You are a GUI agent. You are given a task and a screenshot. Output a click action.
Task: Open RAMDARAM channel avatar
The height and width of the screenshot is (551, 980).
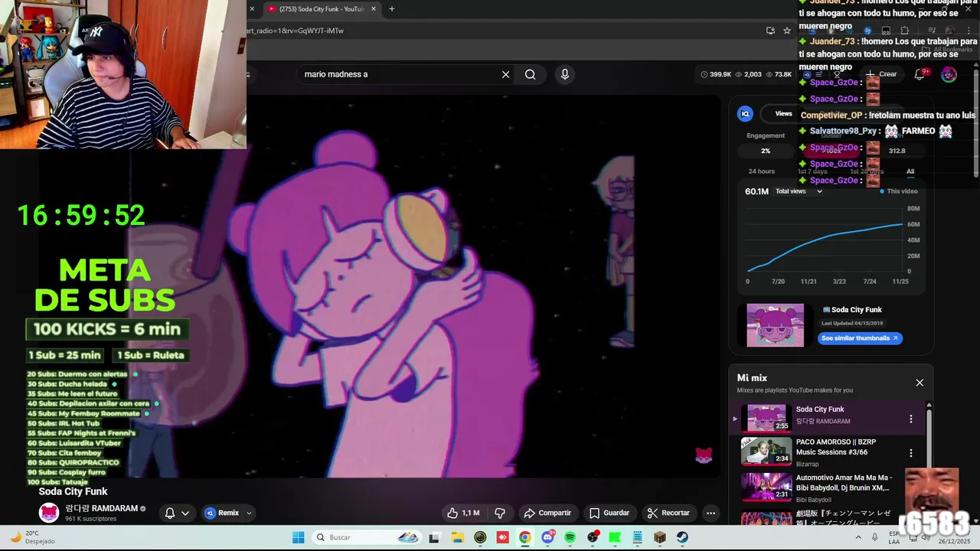click(49, 513)
